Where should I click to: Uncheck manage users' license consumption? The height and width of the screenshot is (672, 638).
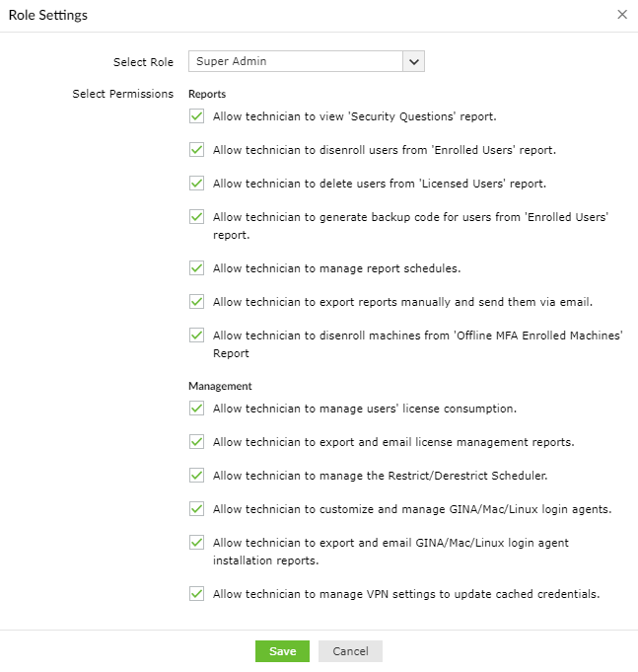tap(196, 408)
